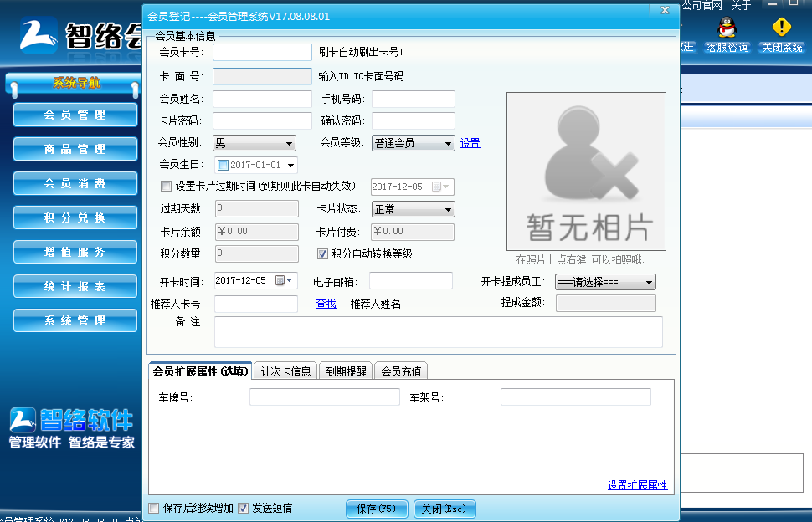812x522 pixels.
Task: Open 会员管理 in the navigation sidebar
Action: (x=75, y=114)
